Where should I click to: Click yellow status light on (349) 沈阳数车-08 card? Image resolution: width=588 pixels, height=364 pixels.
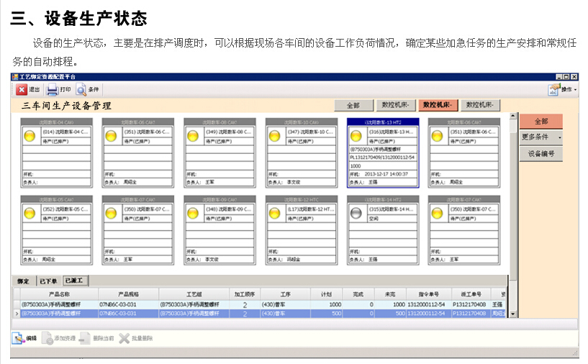[193, 136]
